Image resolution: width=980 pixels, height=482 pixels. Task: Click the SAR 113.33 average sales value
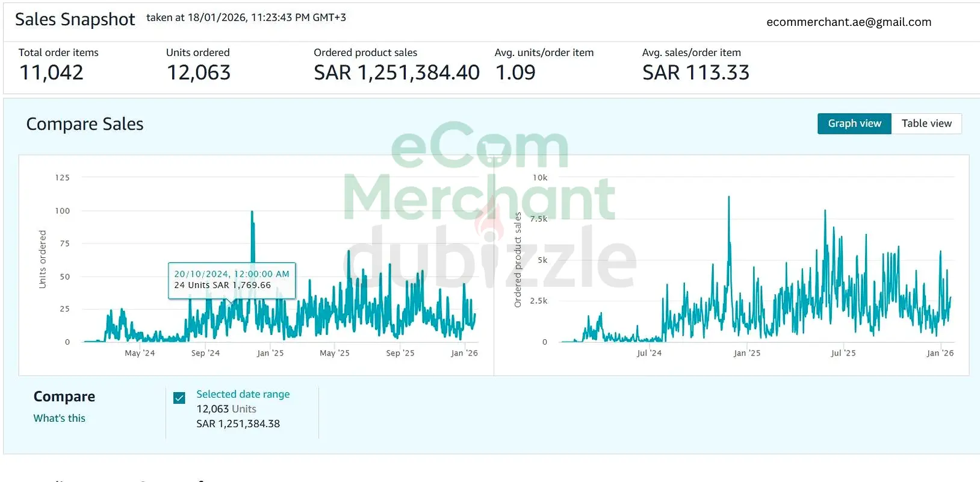click(x=695, y=73)
